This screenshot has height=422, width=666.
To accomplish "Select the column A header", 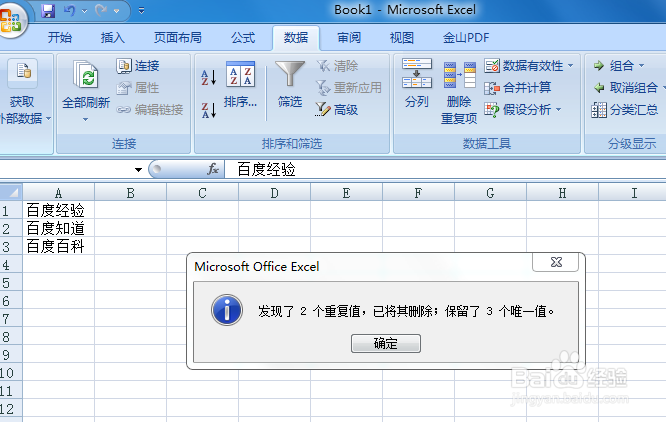I will (59, 193).
